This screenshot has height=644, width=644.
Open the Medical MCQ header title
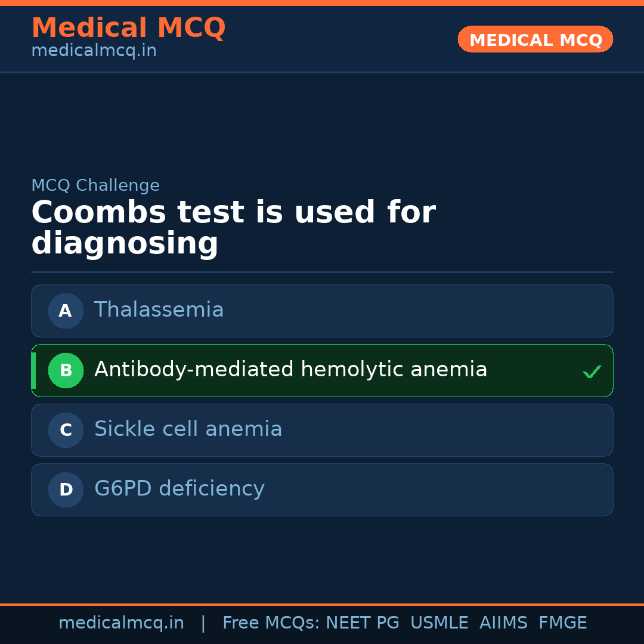point(128,28)
